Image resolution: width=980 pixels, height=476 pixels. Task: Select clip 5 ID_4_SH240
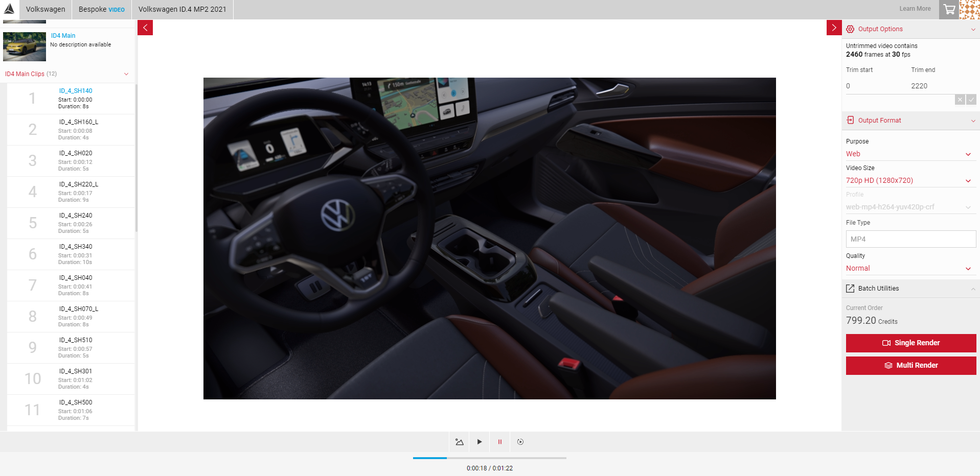[71, 223]
